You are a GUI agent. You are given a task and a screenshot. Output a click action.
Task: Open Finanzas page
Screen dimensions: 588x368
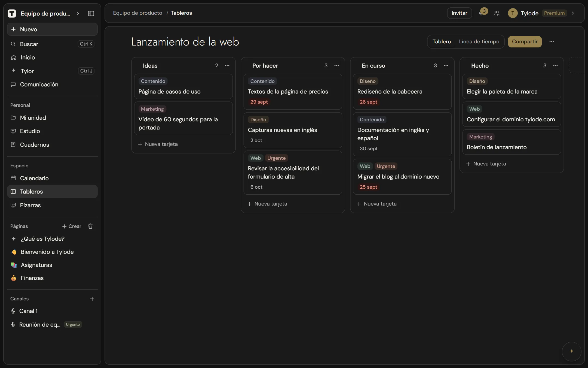coord(52,278)
